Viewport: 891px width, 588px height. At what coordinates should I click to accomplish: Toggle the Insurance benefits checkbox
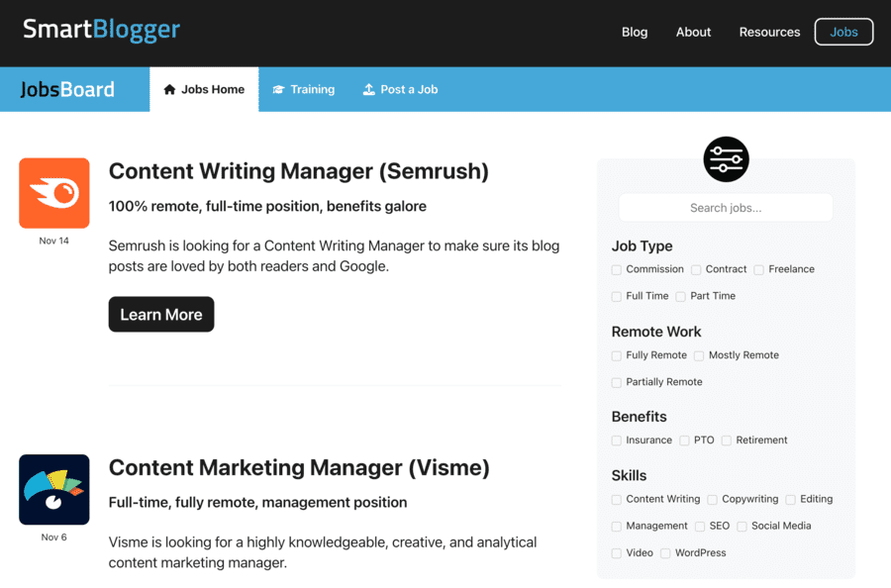click(617, 441)
